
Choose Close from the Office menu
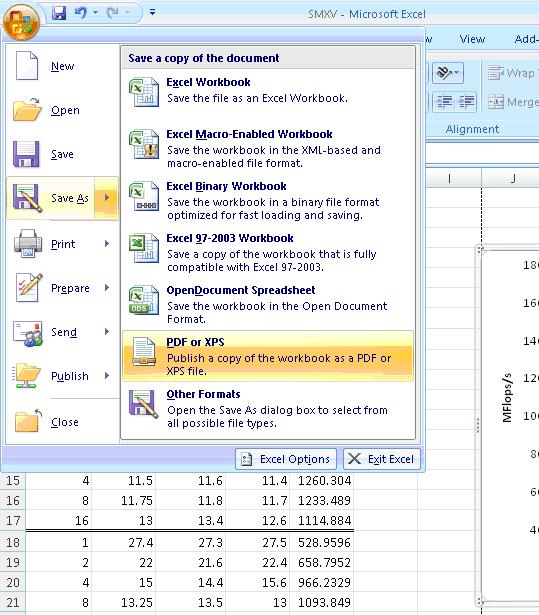click(65, 422)
